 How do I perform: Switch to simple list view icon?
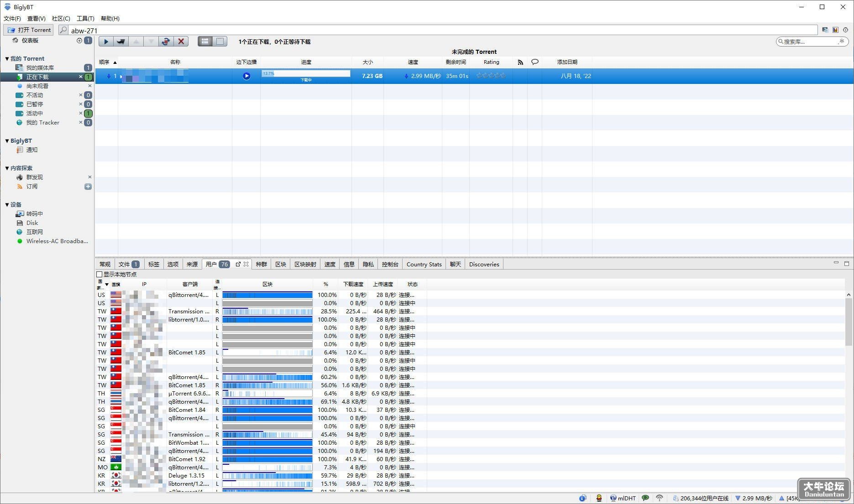(x=220, y=42)
